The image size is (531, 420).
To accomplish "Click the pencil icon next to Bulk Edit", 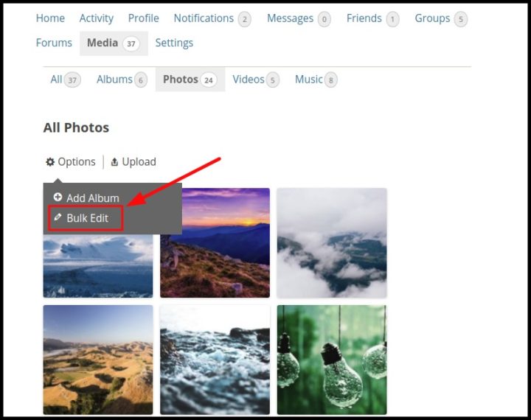I will (58, 218).
